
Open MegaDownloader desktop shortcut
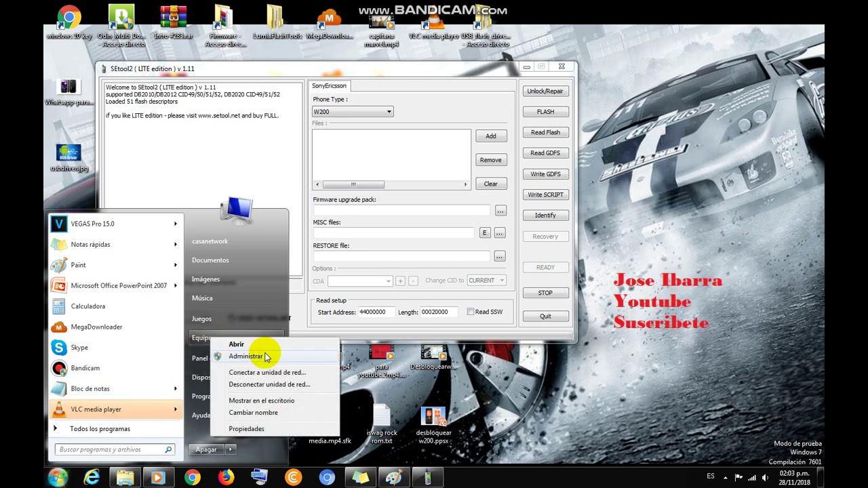(329, 23)
